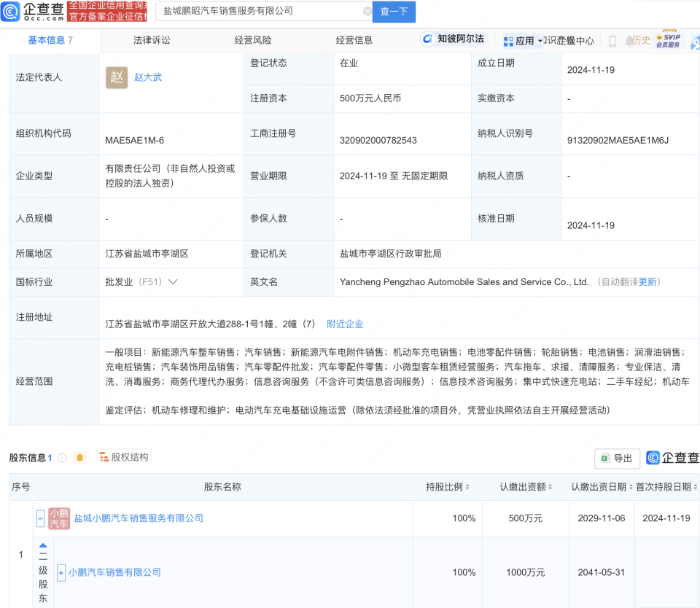This screenshot has height=608, width=700.
Task: Select registered capital 500万元人民币
Action: 370,98
